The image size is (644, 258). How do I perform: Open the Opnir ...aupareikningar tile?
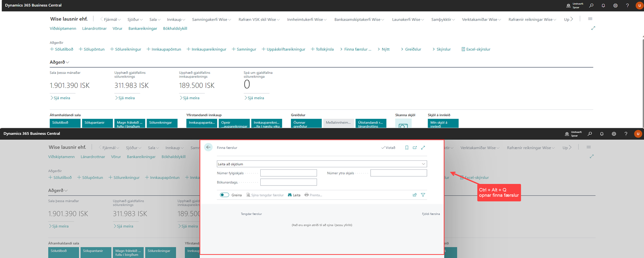pyautogui.click(x=234, y=123)
